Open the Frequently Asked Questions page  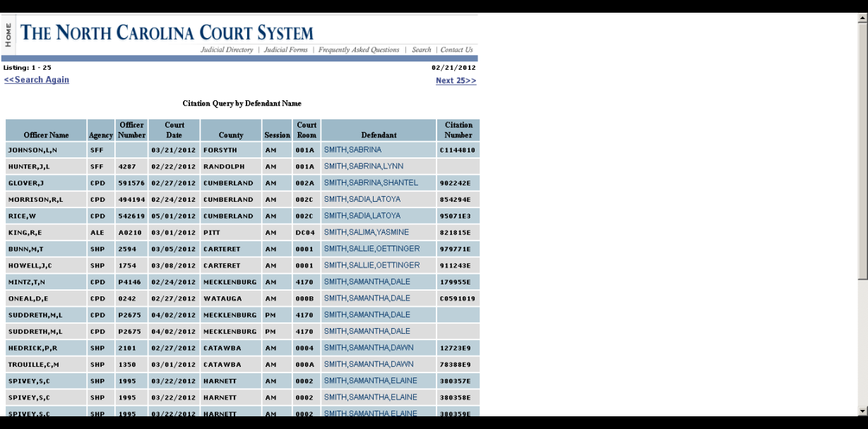(x=358, y=49)
